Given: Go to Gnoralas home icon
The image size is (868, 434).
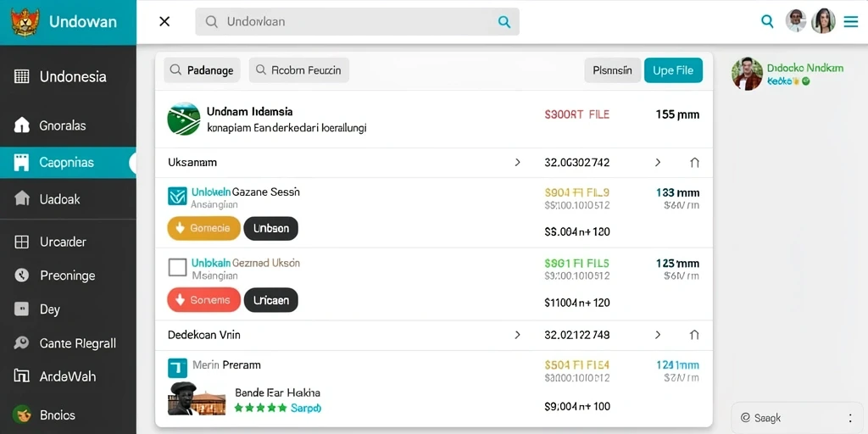Looking at the screenshot, I should click(21, 125).
